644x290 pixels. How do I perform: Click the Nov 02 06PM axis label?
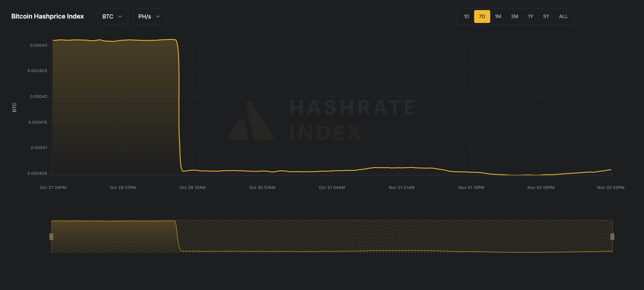pos(541,188)
